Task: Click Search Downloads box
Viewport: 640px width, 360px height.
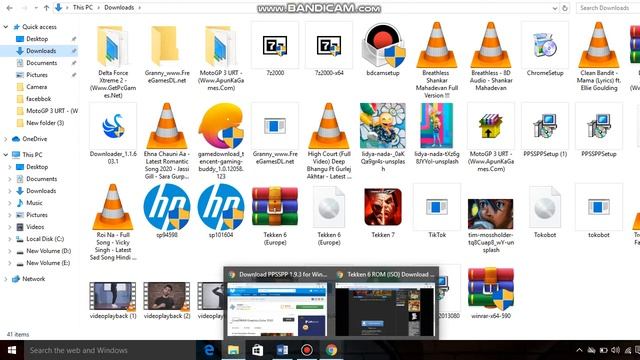Action: (607, 8)
